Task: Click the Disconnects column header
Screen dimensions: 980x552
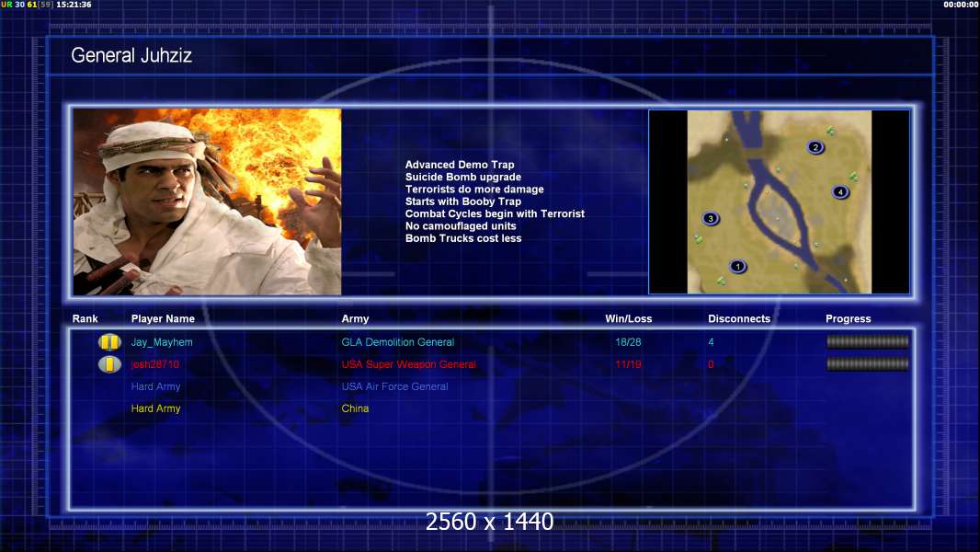Action: click(738, 319)
